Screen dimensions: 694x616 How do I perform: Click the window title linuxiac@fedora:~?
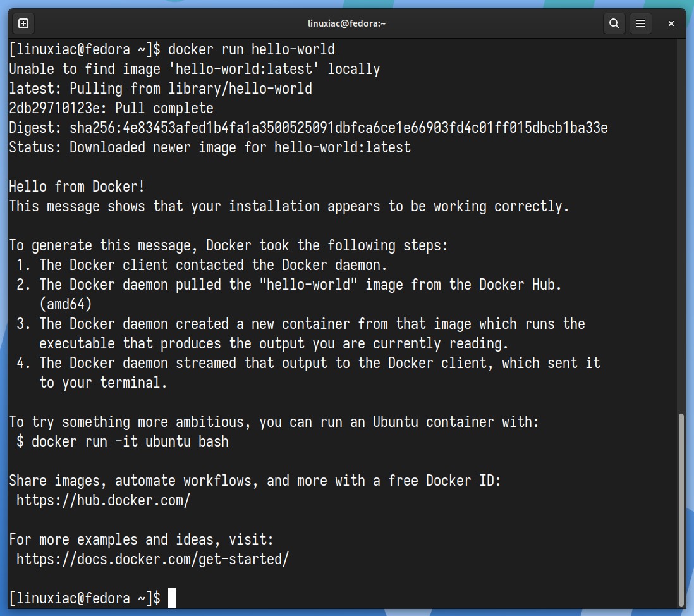pyautogui.click(x=346, y=23)
